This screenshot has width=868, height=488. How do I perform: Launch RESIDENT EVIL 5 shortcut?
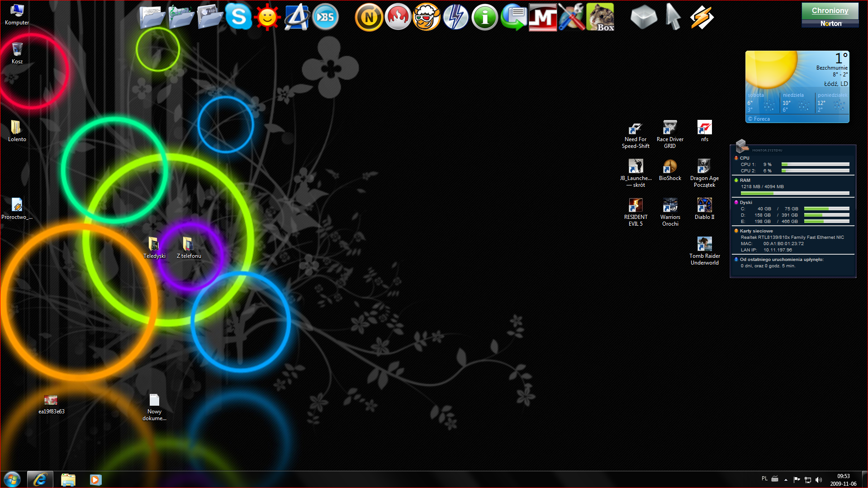point(636,212)
